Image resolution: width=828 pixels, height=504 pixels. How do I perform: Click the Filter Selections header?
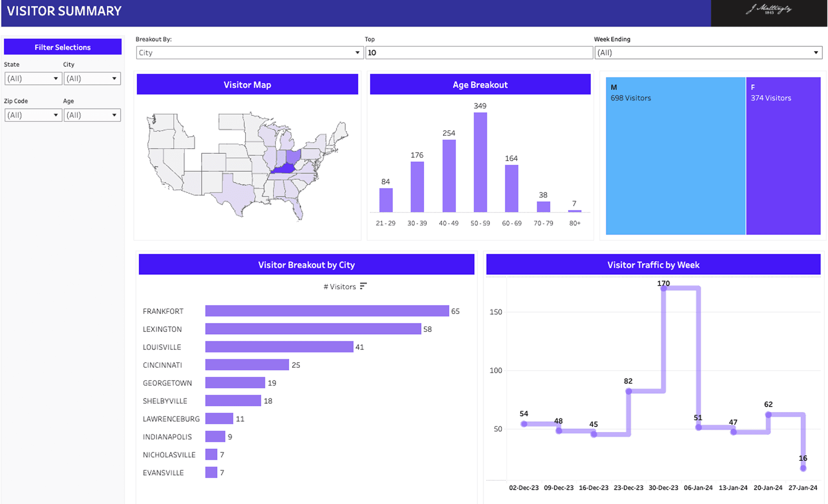point(63,47)
